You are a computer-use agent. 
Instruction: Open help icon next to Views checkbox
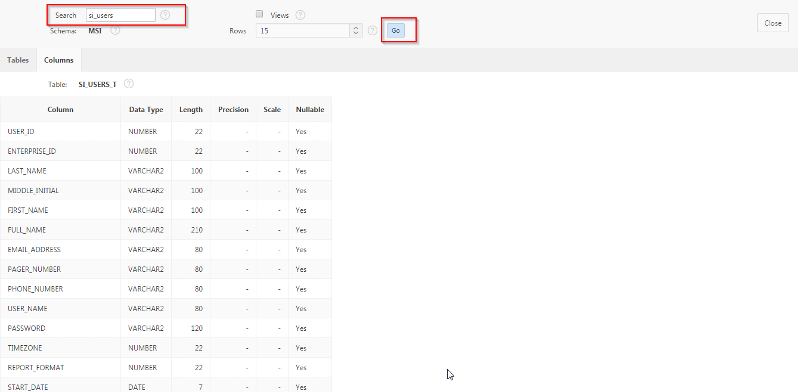click(x=301, y=15)
